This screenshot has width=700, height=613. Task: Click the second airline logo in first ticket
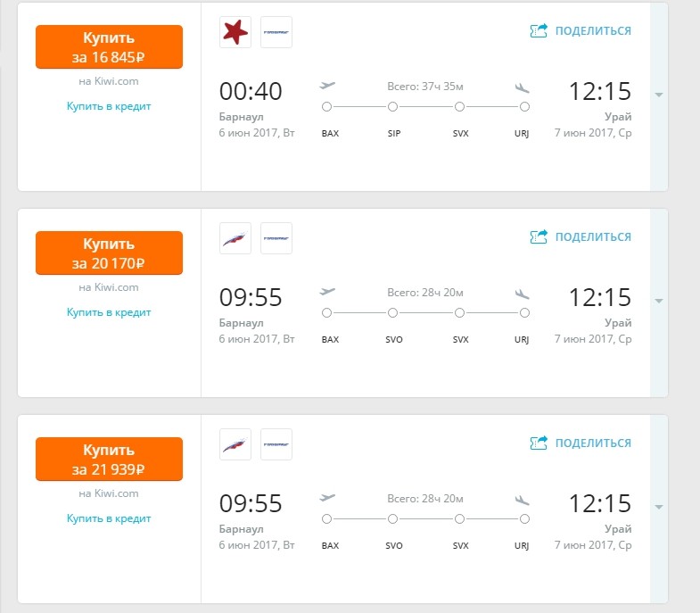tap(276, 32)
